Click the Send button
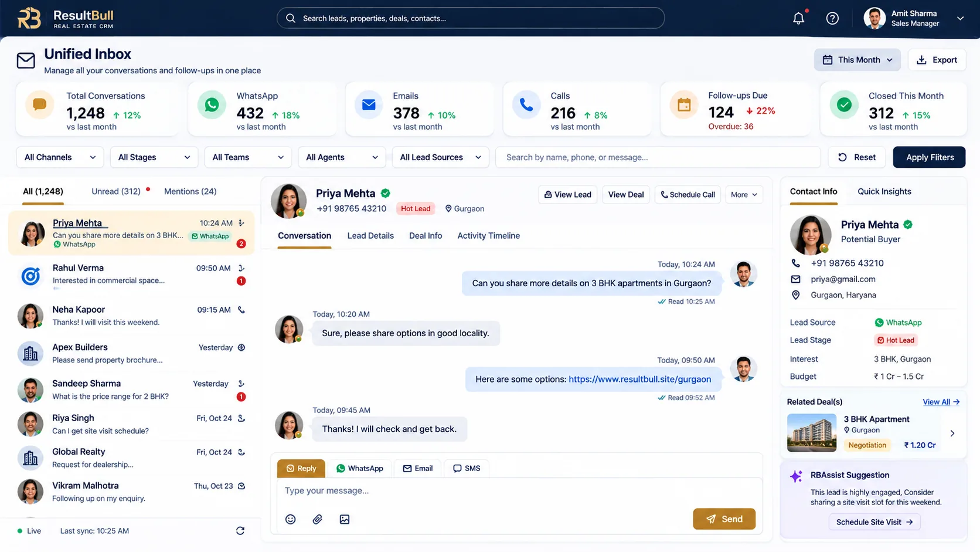Screen dimensions: 980x552 coord(724,519)
